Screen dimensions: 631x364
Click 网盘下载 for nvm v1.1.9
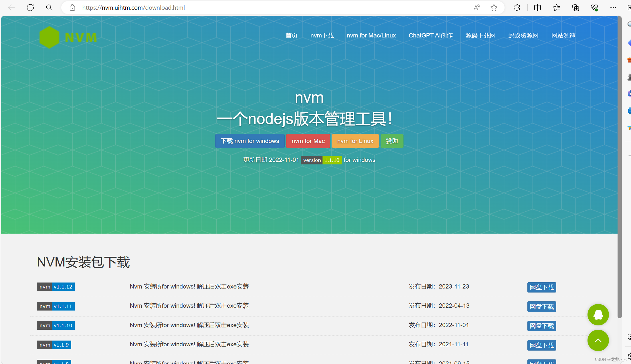(542, 345)
